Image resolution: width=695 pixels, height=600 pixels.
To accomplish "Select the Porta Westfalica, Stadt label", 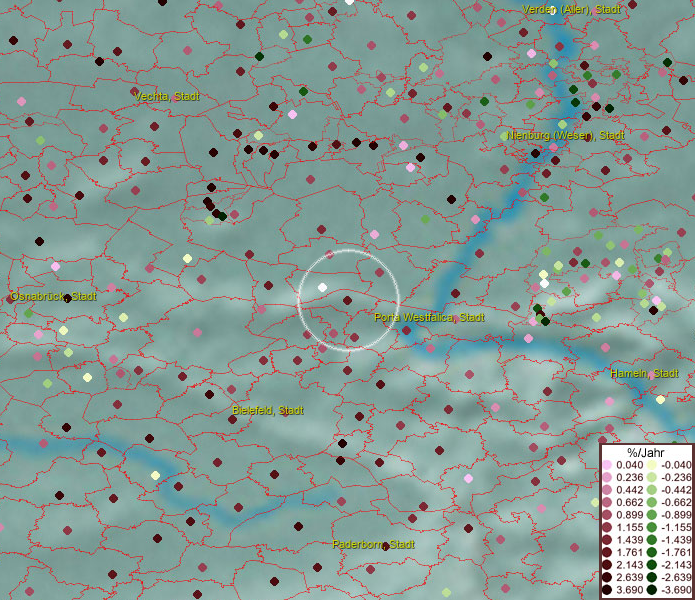I will [429, 317].
